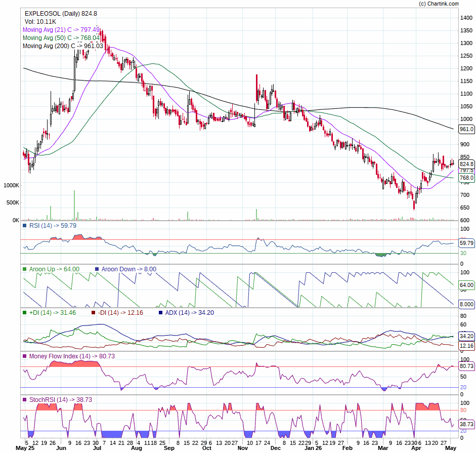476x453 pixels.
Task: Click StochRSI (14) -> 38.73 label
Action: 60,399
